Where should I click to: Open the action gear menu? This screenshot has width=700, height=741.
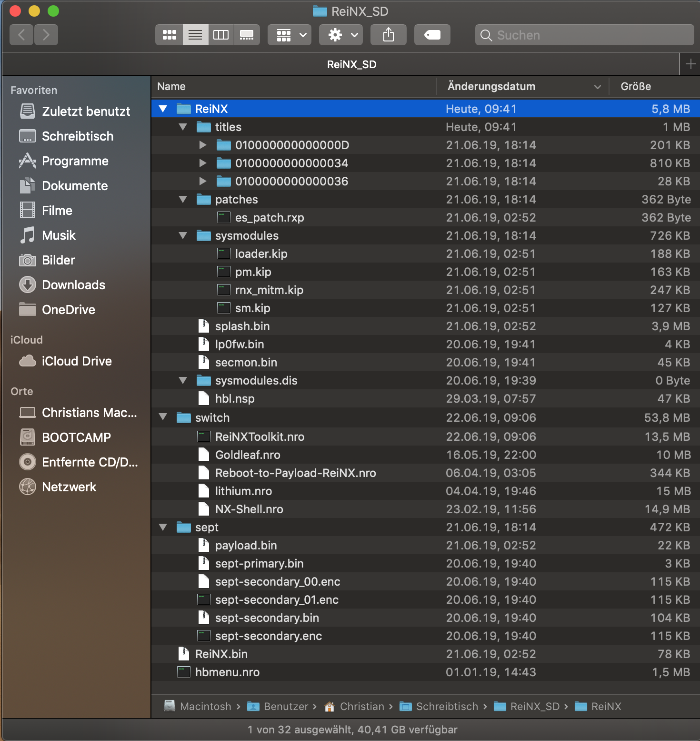(341, 35)
